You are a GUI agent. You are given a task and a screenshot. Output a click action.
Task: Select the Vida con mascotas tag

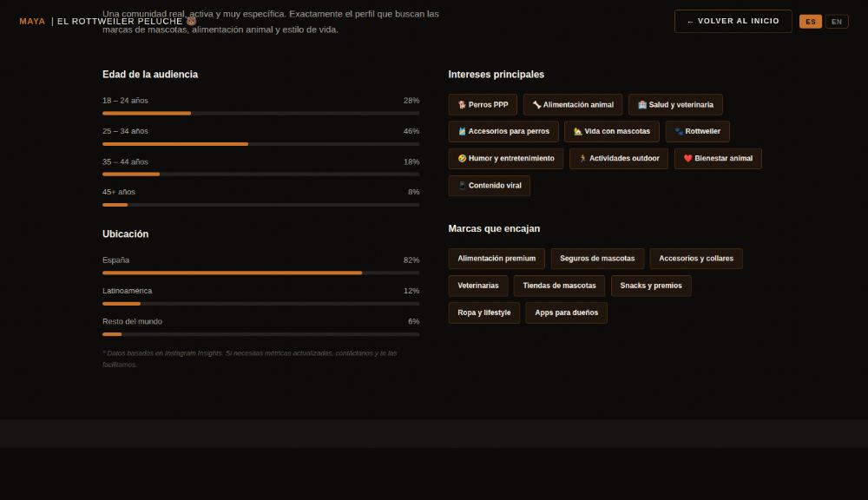click(612, 131)
